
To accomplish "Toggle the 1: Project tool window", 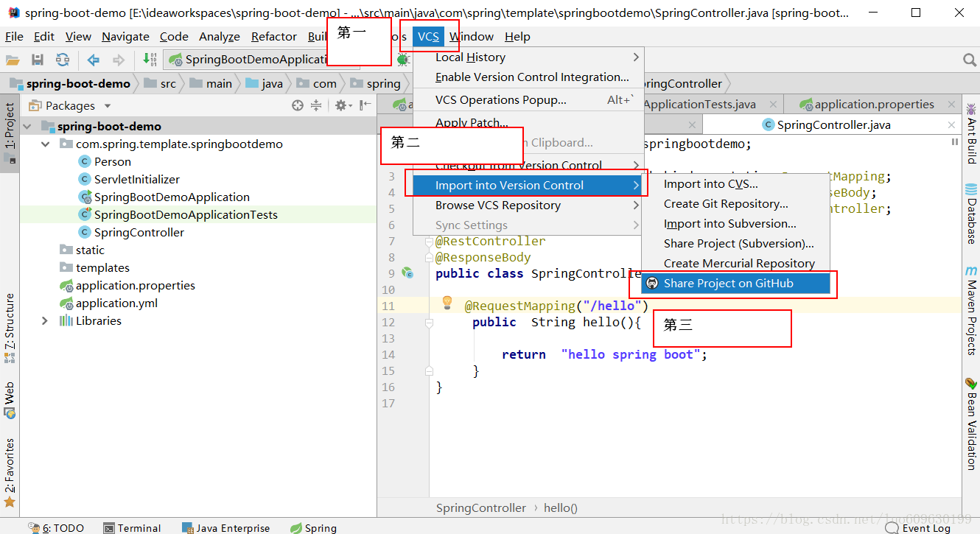I will tap(10, 133).
